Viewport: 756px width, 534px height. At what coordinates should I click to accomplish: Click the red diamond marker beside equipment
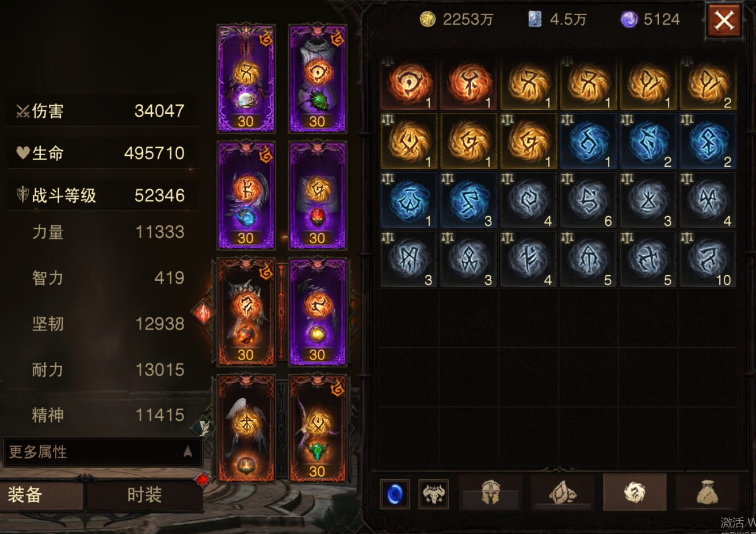203,313
